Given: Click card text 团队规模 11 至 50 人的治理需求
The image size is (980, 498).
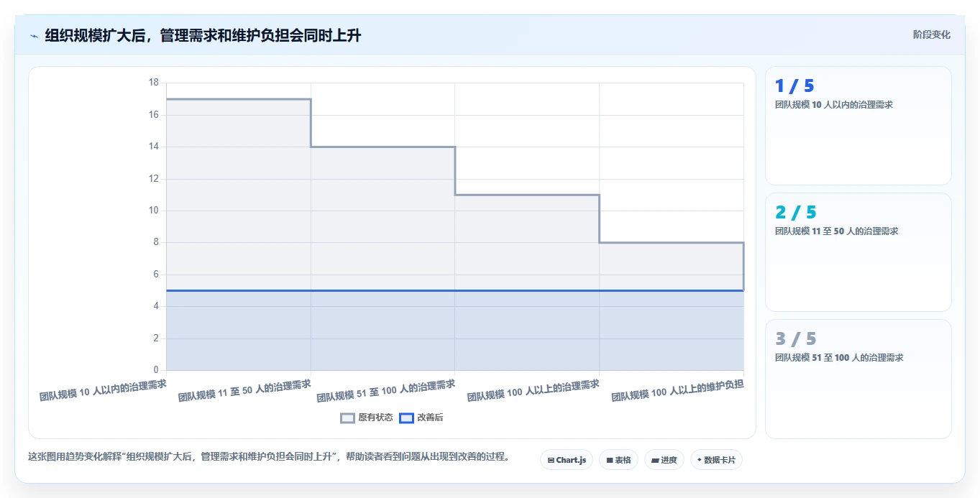Looking at the screenshot, I should [x=836, y=231].
